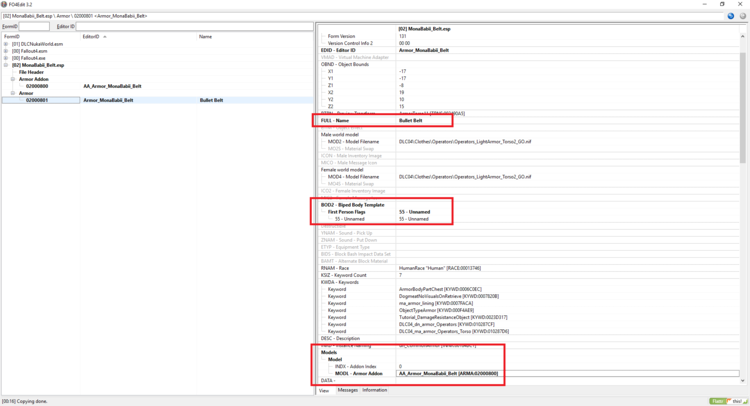Click the X1 value -17
750x406 pixels.
(402, 71)
